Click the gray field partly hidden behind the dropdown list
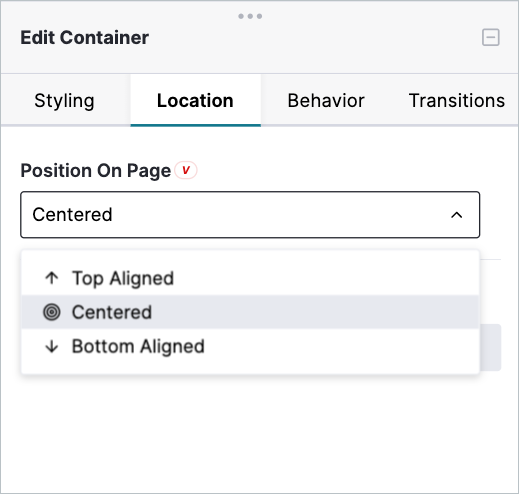 click(x=490, y=347)
